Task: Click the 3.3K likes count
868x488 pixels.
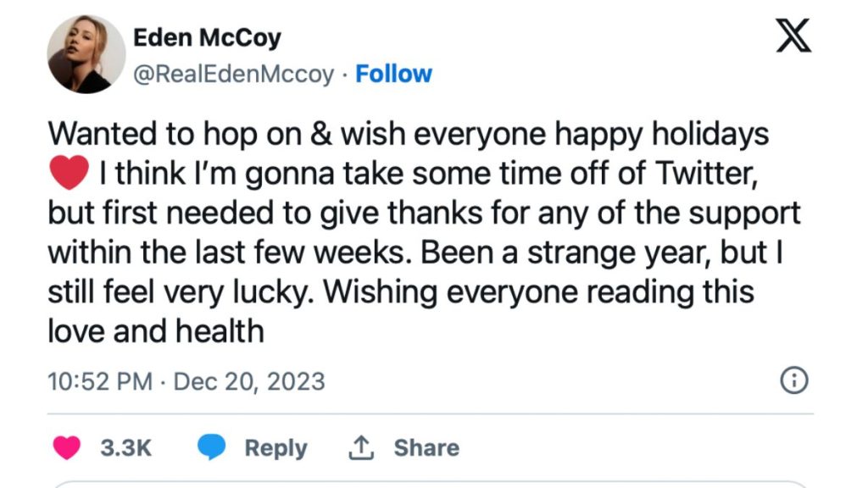Action: (126, 447)
